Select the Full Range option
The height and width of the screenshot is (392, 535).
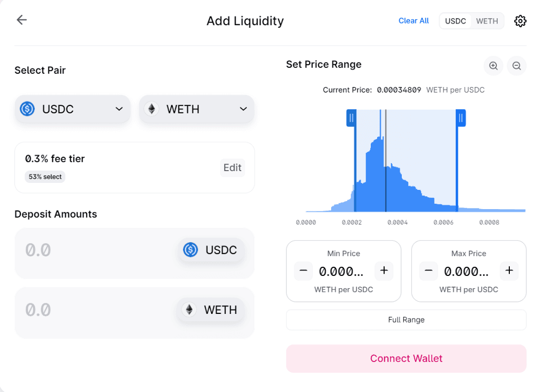click(406, 320)
